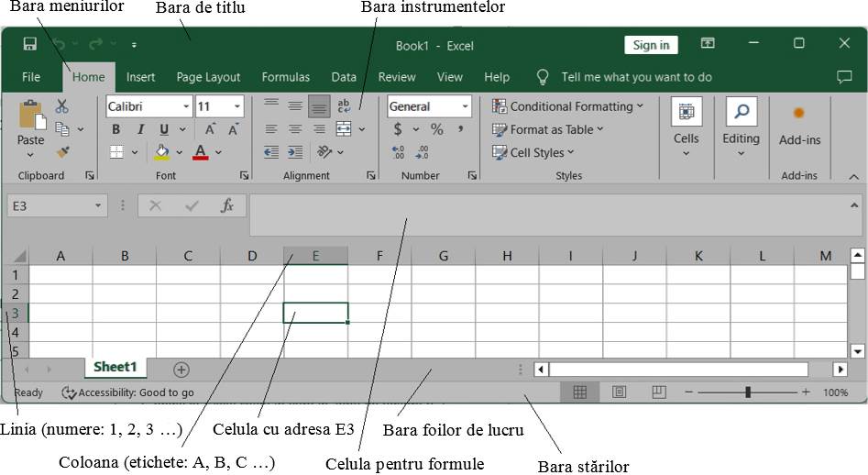Apply Percent Style format
Image resolution: width=868 pixels, height=475 pixels.
tap(437, 129)
